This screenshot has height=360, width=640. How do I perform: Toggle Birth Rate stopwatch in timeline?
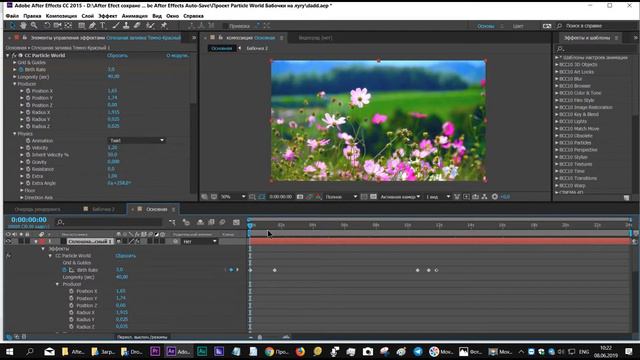pos(64,270)
